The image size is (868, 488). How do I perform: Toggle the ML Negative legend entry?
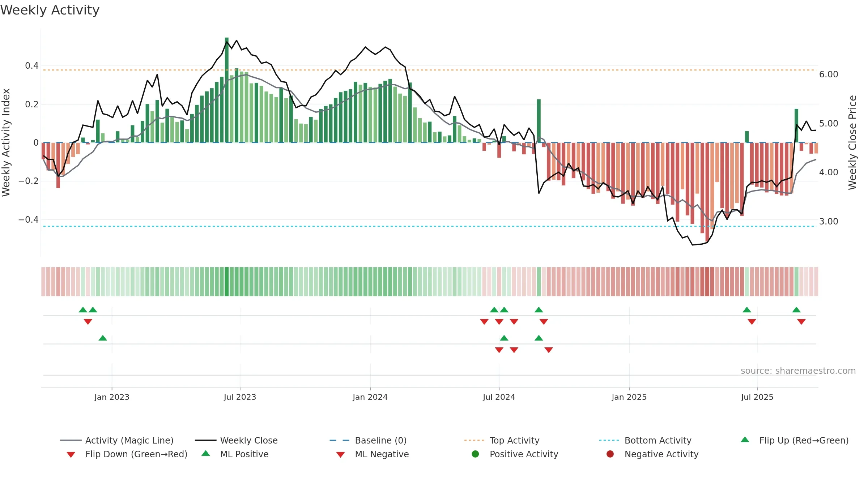[373, 454]
